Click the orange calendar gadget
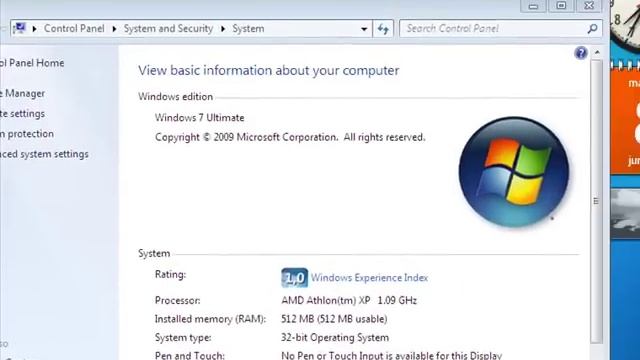640x360 pixels. (x=625, y=118)
